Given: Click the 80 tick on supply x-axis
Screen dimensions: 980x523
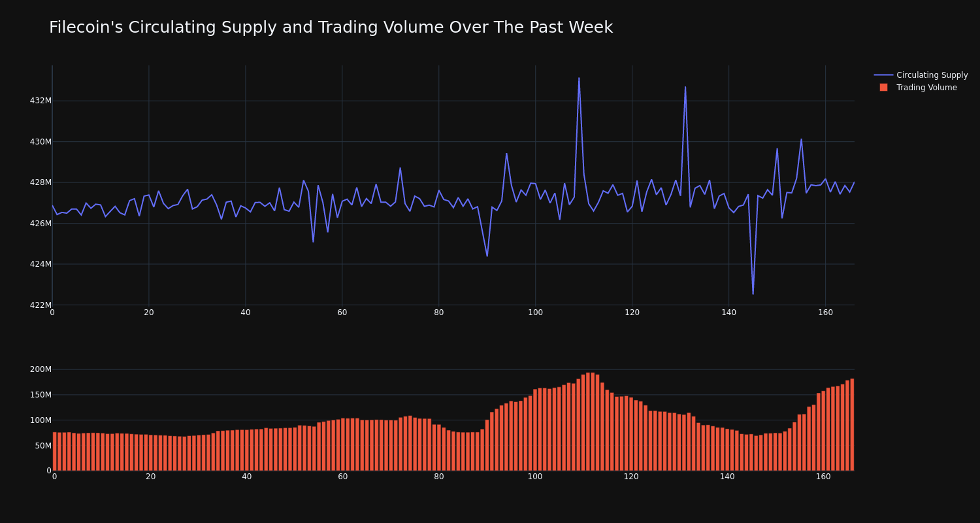Looking at the screenshot, I should click(x=438, y=313).
